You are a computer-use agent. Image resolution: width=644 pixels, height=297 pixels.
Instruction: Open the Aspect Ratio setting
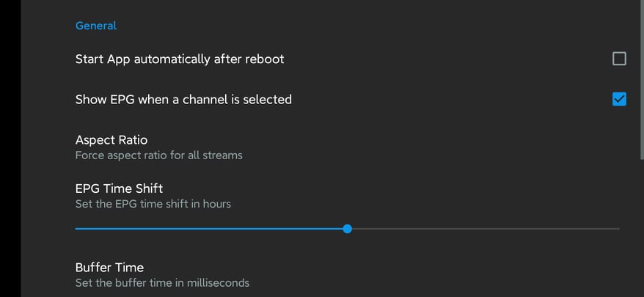[x=111, y=139]
